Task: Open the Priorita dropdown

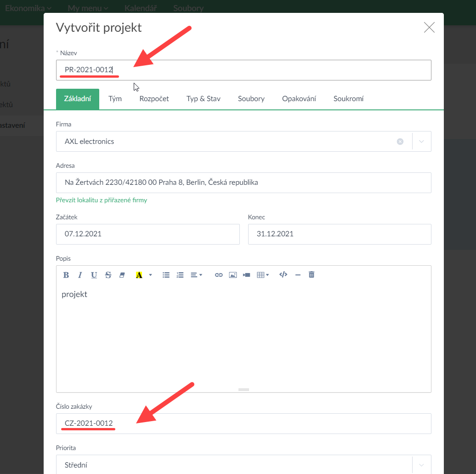Action: click(x=422, y=465)
